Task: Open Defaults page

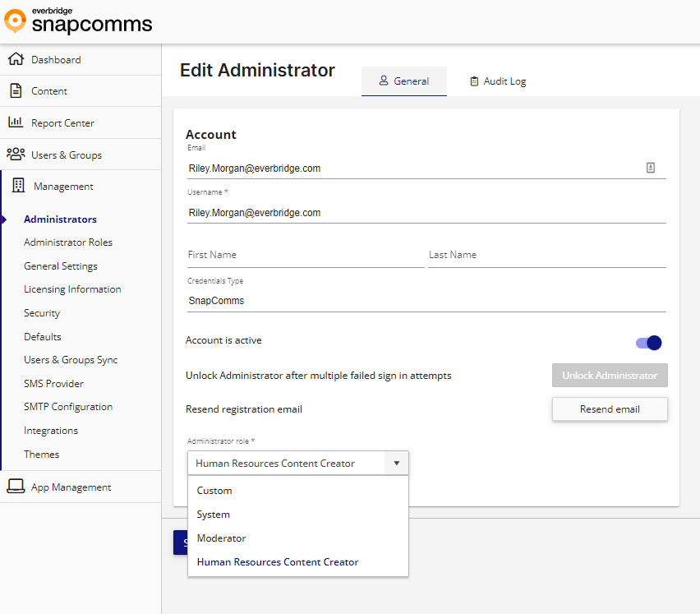Action: (43, 337)
